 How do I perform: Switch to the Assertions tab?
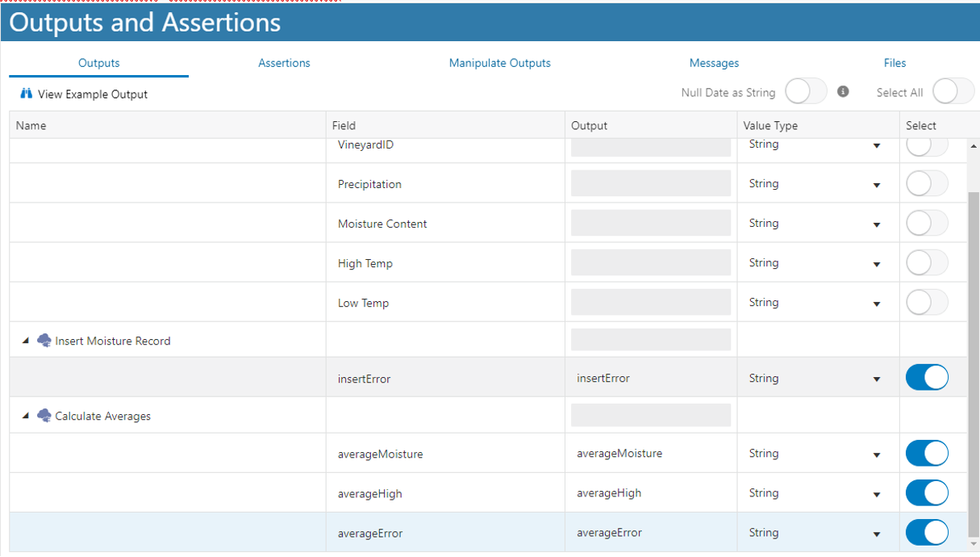click(284, 63)
